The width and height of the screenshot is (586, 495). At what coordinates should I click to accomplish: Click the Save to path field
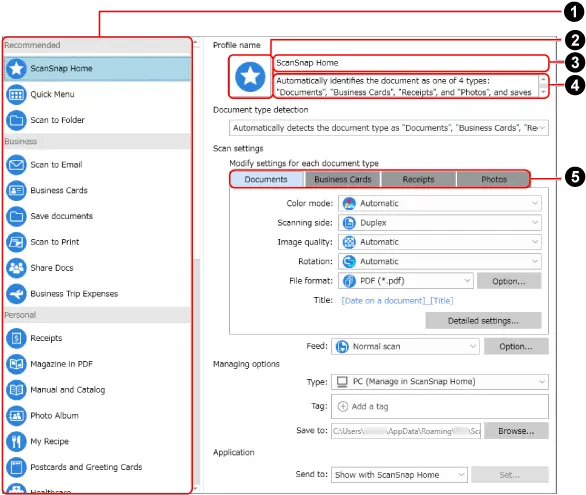[406, 431]
